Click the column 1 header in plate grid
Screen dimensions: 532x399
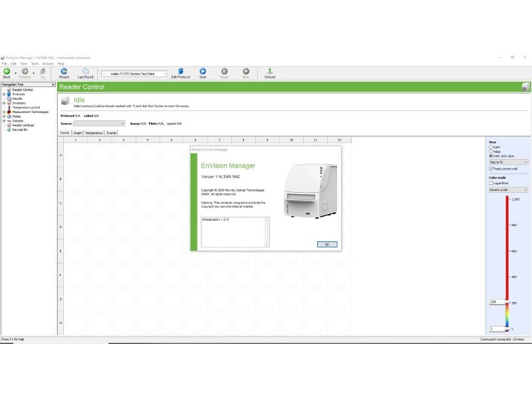tap(75, 140)
